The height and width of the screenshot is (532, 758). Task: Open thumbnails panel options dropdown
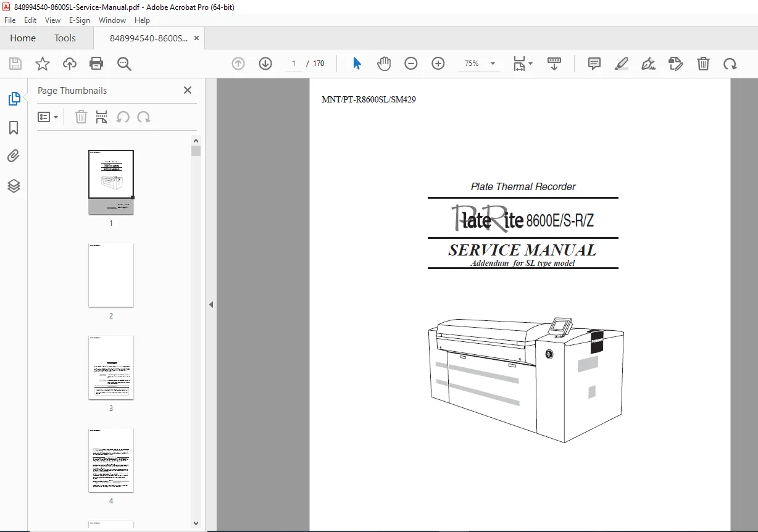(x=48, y=117)
